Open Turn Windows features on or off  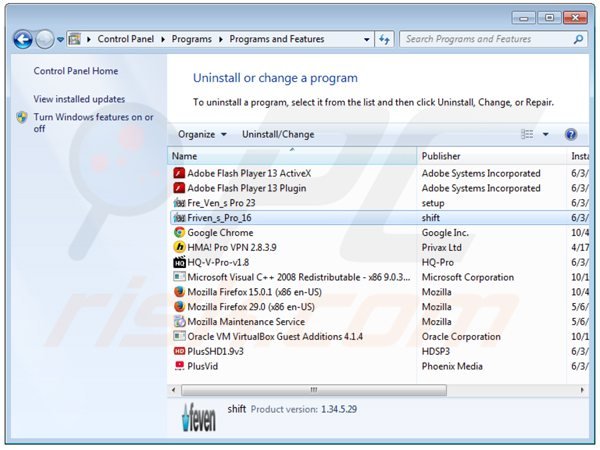(93, 122)
